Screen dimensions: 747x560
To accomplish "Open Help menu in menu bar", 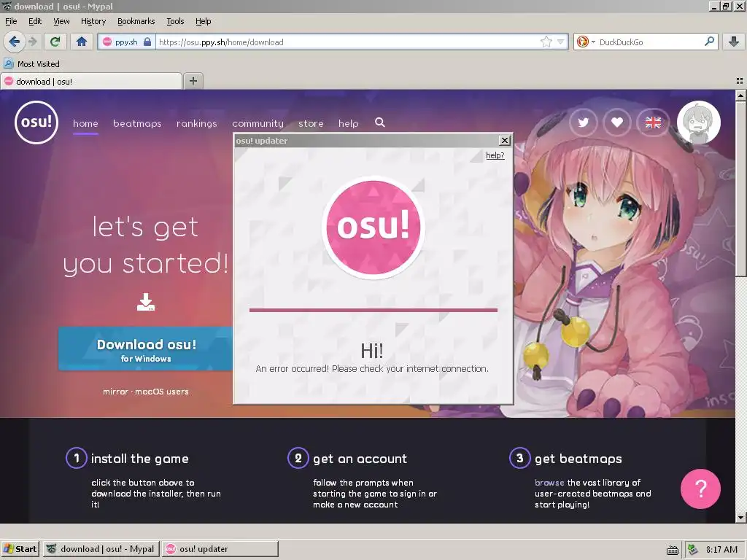I will [x=204, y=21].
